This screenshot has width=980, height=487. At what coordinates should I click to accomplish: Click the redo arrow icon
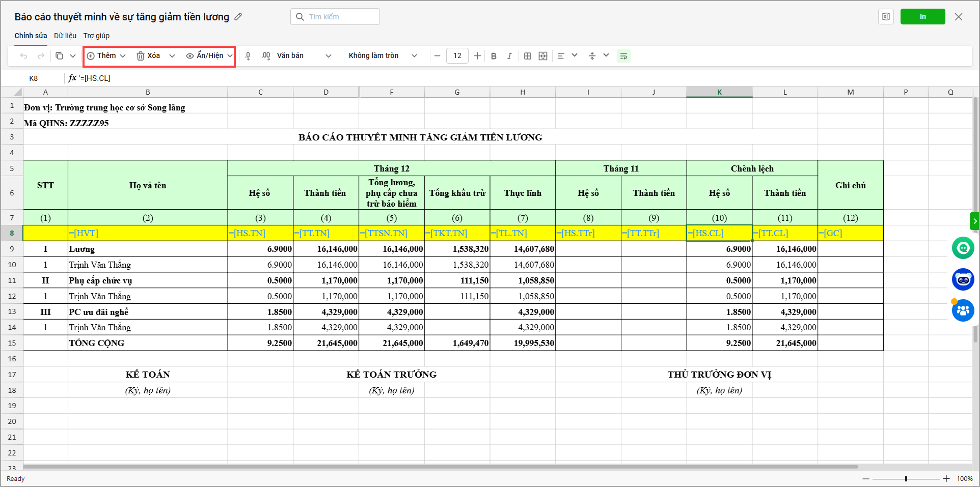tap(41, 56)
